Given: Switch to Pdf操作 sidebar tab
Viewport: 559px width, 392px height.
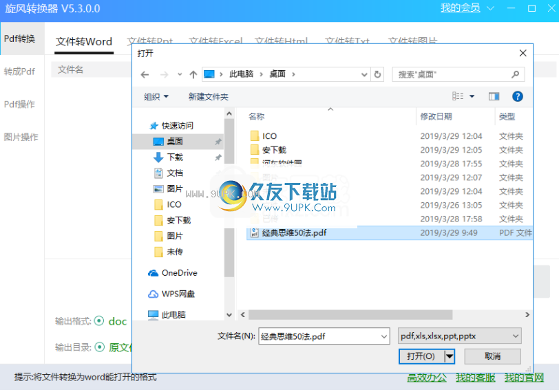Looking at the screenshot, I should click(x=19, y=105).
